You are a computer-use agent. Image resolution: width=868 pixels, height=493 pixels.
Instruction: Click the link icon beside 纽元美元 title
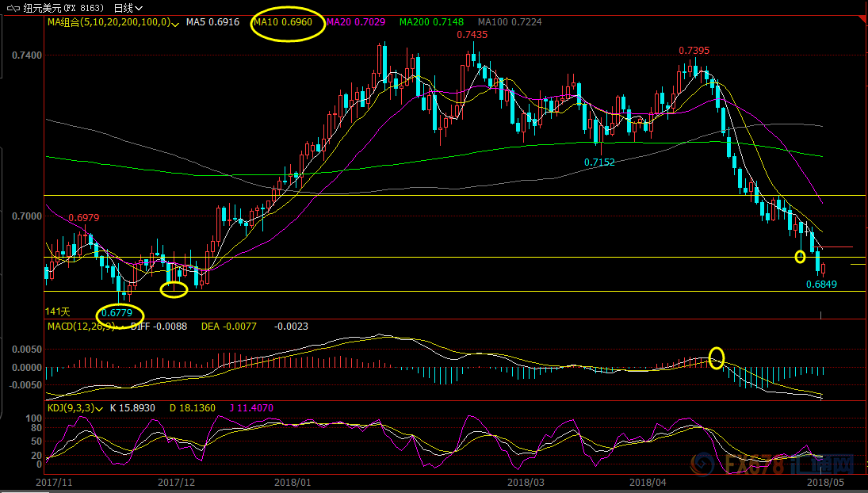tap(14, 8)
